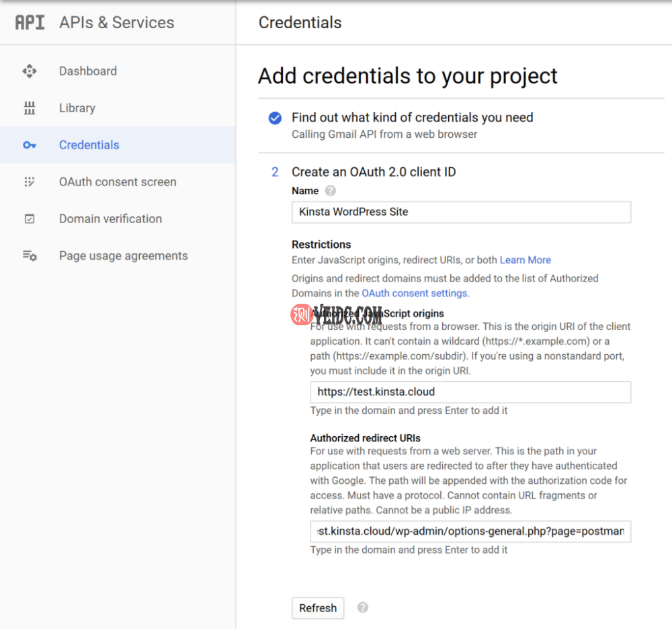The image size is (672, 629).
Task: Open Domain verification page
Action: click(110, 219)
